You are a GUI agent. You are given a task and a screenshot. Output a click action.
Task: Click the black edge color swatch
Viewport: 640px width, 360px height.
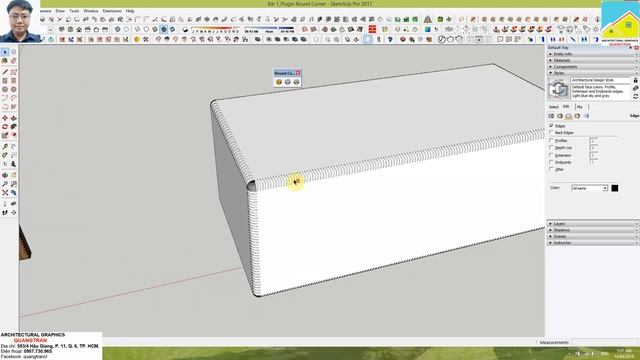615,188
